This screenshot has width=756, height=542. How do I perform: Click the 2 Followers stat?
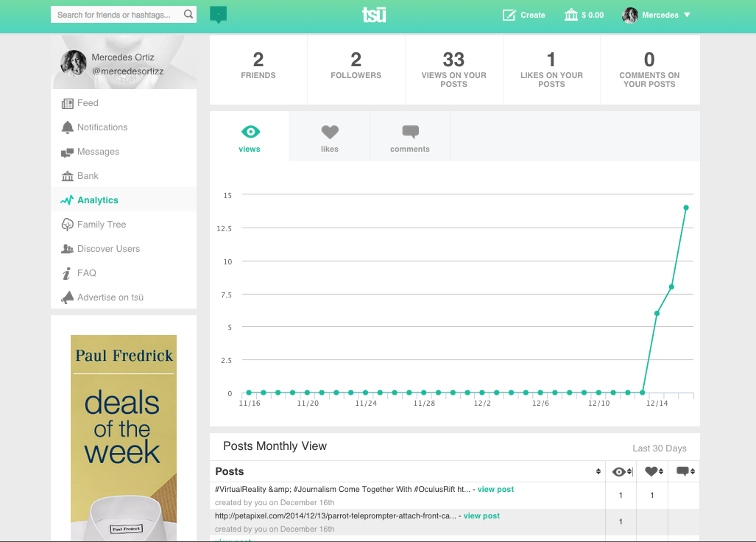(x=356, y=66)
